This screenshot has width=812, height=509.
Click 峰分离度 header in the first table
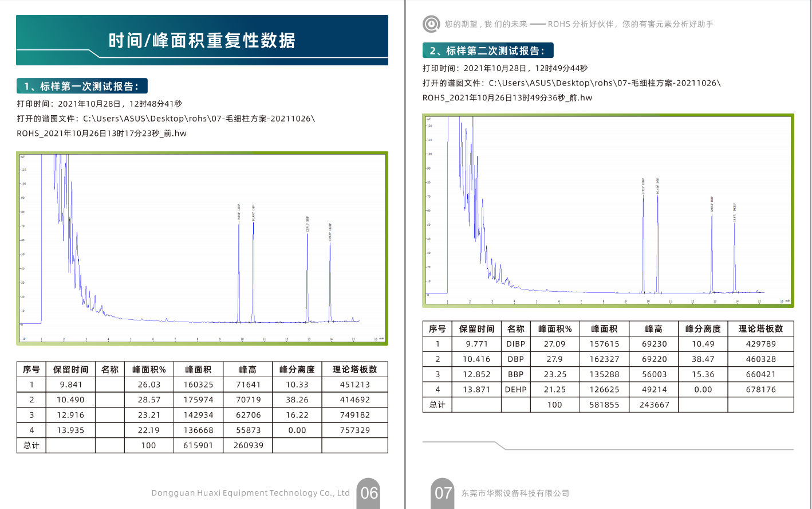[x=297, y=370]
